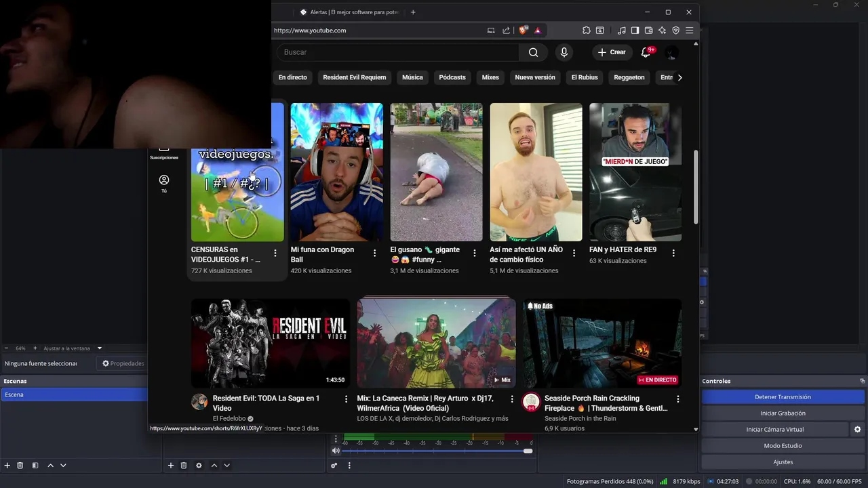Viewport: 868px width, 488px height.
Task: Open options for 'Seaside Porch Rain' live stream
Action: click(x=677, y=399)
